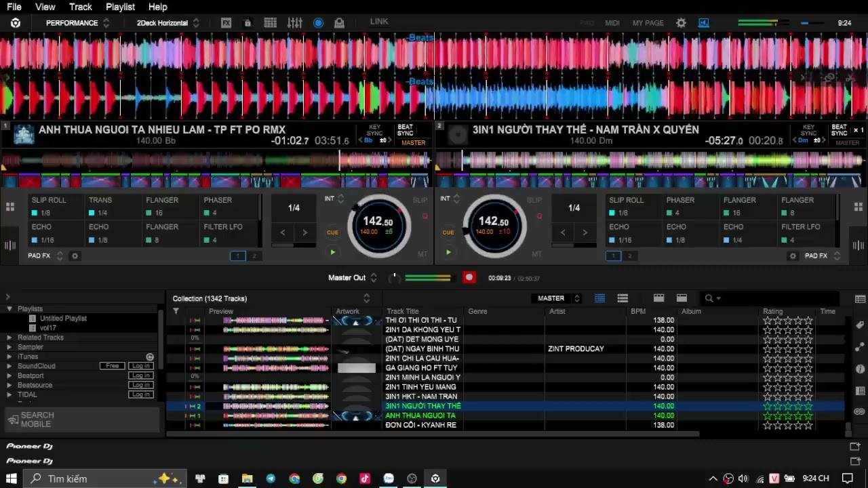Toggle quantize Q on deck 2
This screenshot has height=488, width=868.
(541, 216)
